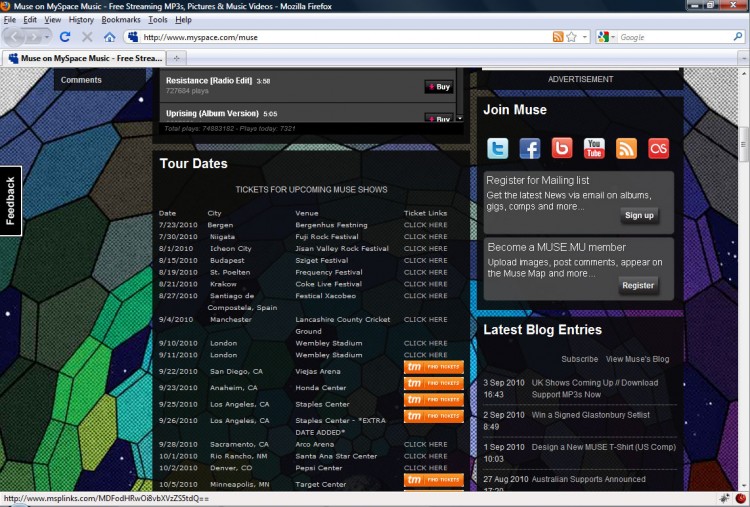Viewport: 750px width, 507px height.
Task: Select the Muse on MySpace Music tab
Action: [x=85, y=58]
